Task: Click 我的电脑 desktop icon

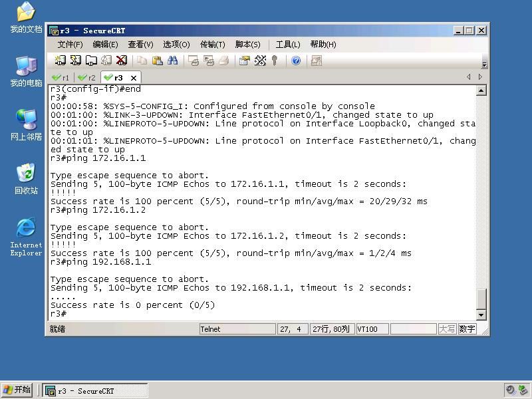Action: [x=26, y=72]
